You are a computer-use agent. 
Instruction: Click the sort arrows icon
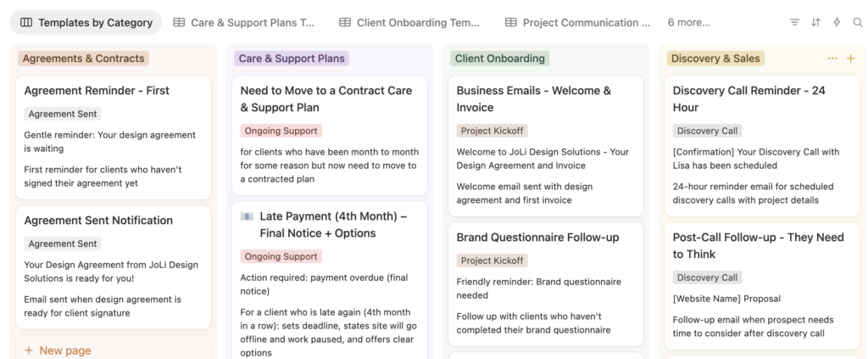815,23
